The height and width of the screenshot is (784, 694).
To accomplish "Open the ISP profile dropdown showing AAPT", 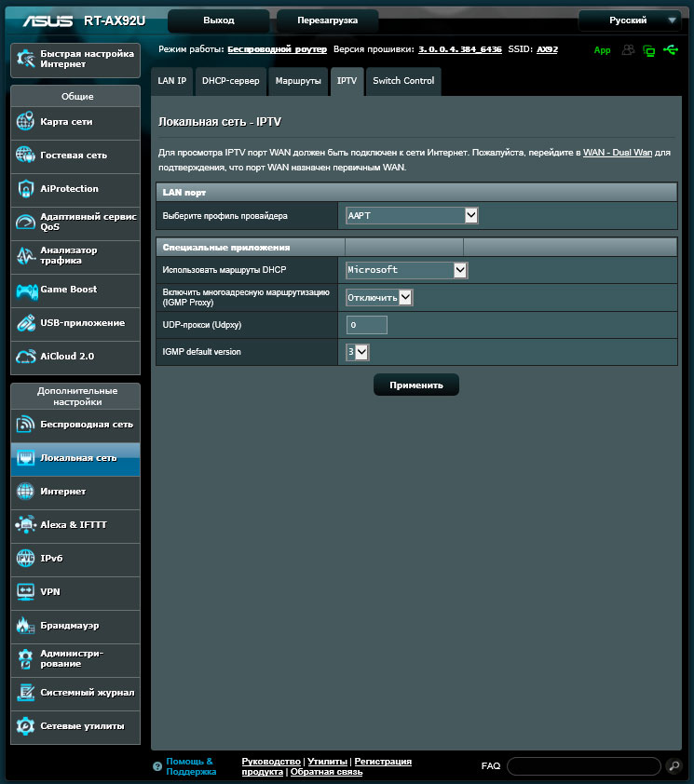I will point(413,215).
